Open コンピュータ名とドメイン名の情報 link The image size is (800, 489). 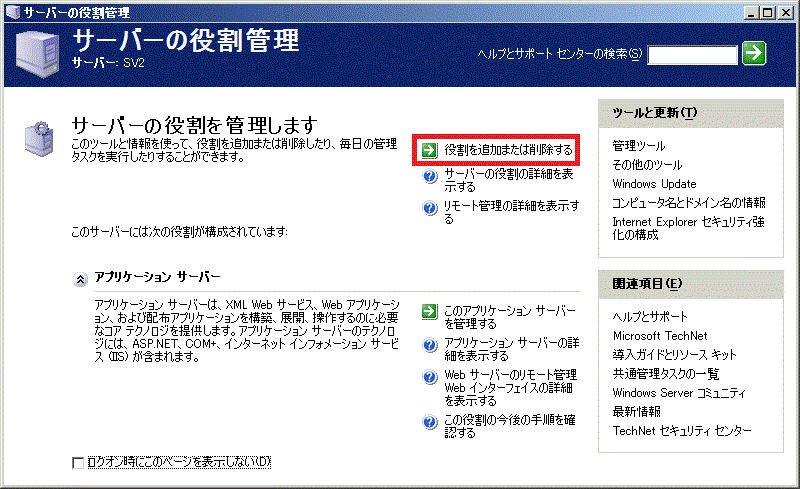click(689, 202)
